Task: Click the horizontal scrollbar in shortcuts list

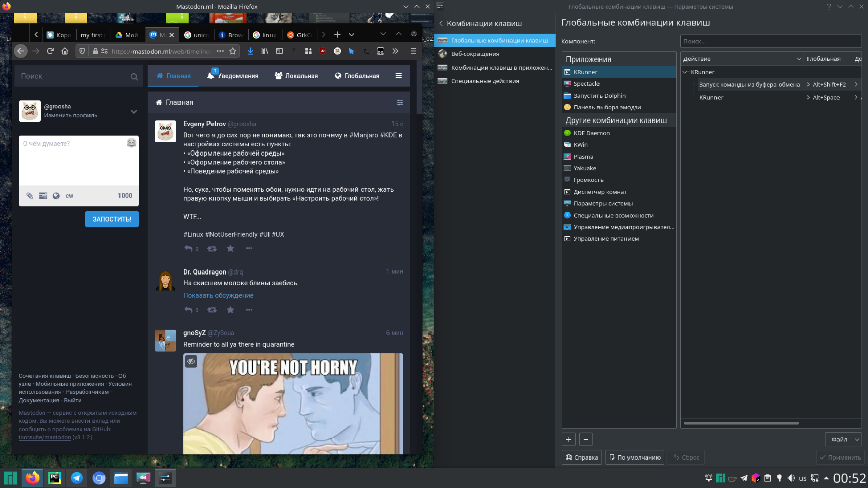Action: (x=741, y=423)
